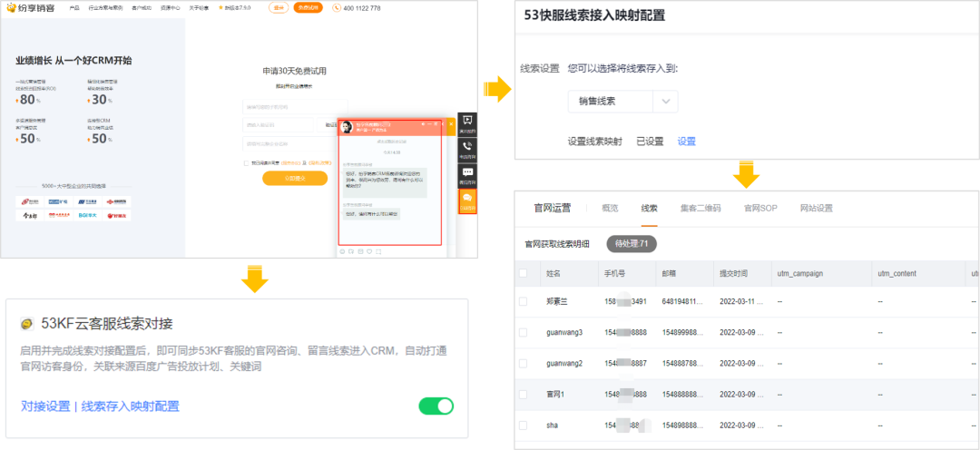980x450 pixels.
Task: Click the save transcript icon in the chat toolbar
Action: [x=360, y=251]
